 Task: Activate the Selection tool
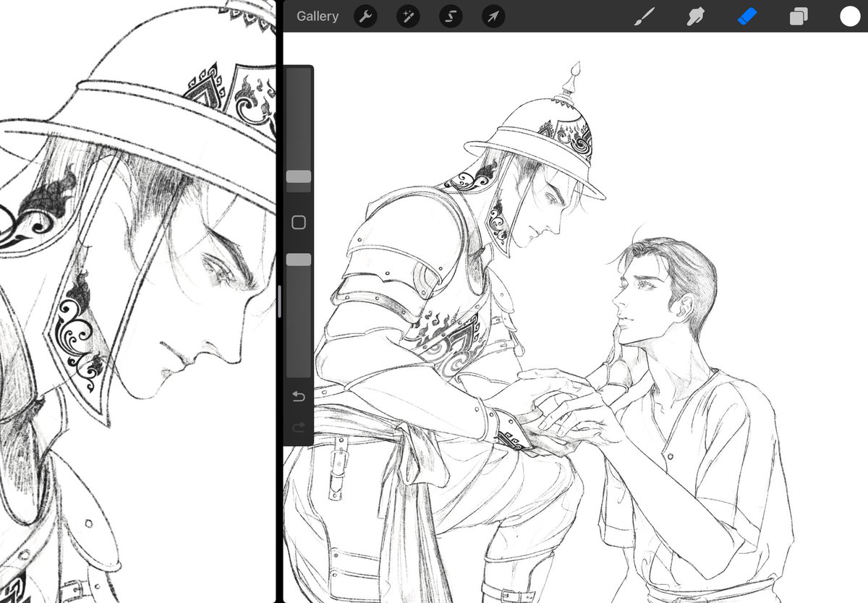tap(451, 16)
